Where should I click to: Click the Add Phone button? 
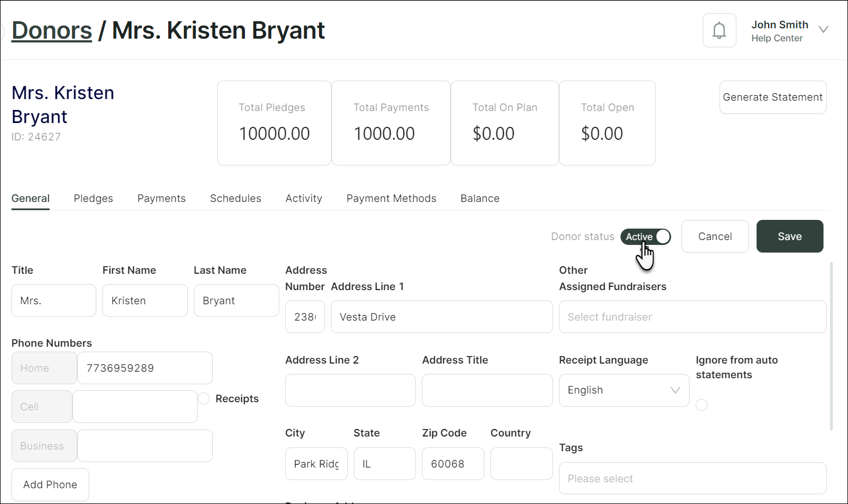pyautogui.click(x=50, y=484)
